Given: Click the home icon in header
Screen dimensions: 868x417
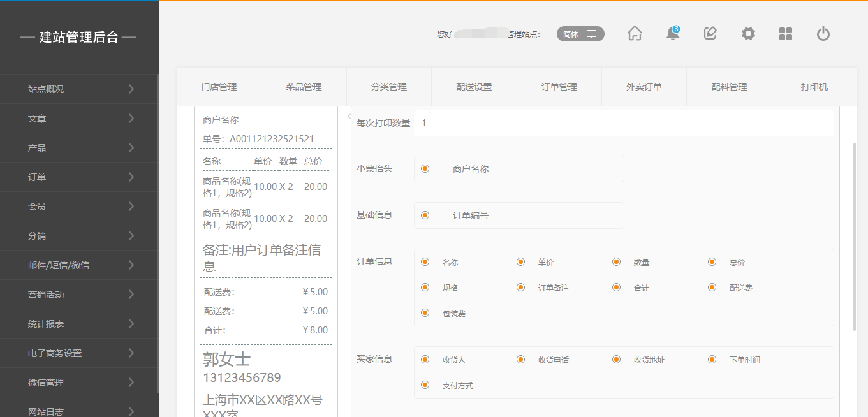Looking at the screenshot, I should pos(635,34).
